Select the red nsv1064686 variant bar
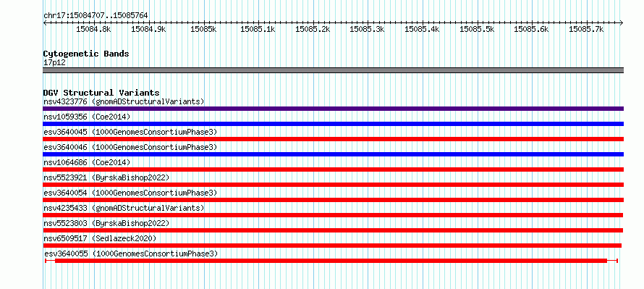The height and width of the screenshot is (289, 644). pos(333,169)
